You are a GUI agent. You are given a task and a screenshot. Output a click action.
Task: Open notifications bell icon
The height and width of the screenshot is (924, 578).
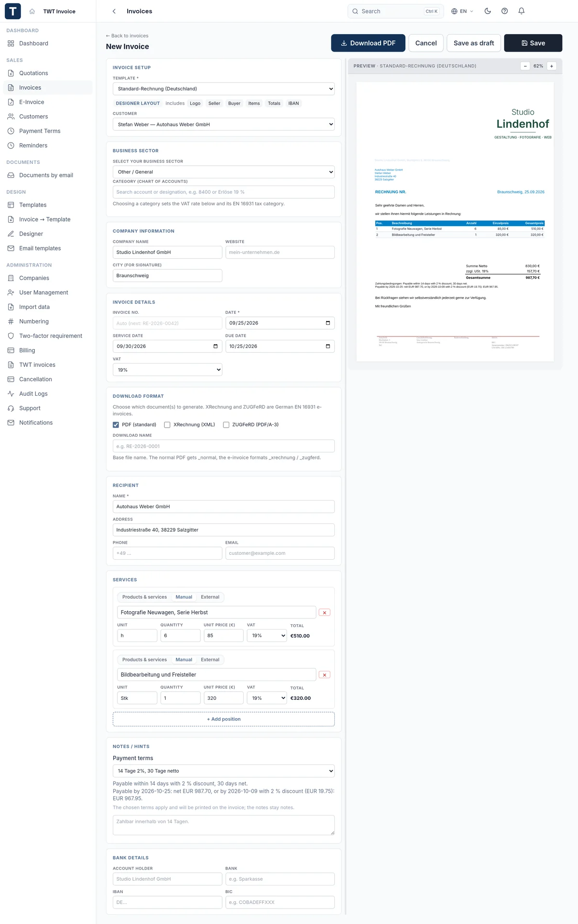(521, 11)
